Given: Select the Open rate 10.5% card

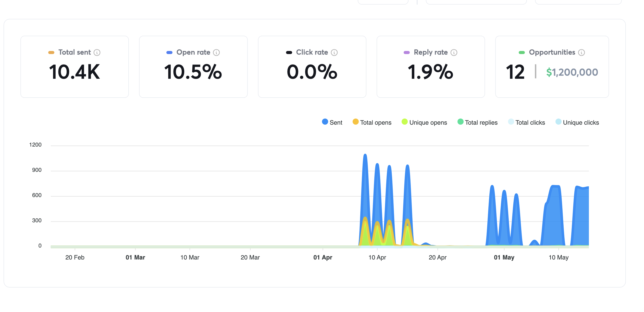Looking at the screenshot, I should 193,67.
